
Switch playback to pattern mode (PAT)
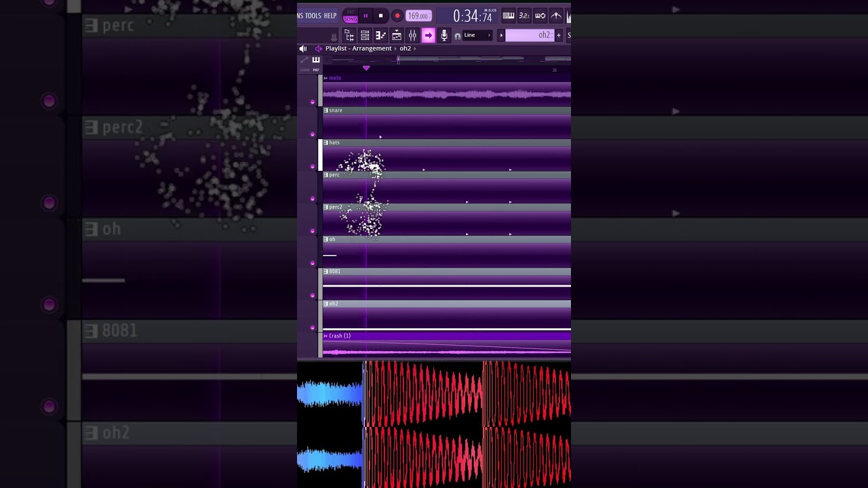pyautogui.click(x=351, y=12)
